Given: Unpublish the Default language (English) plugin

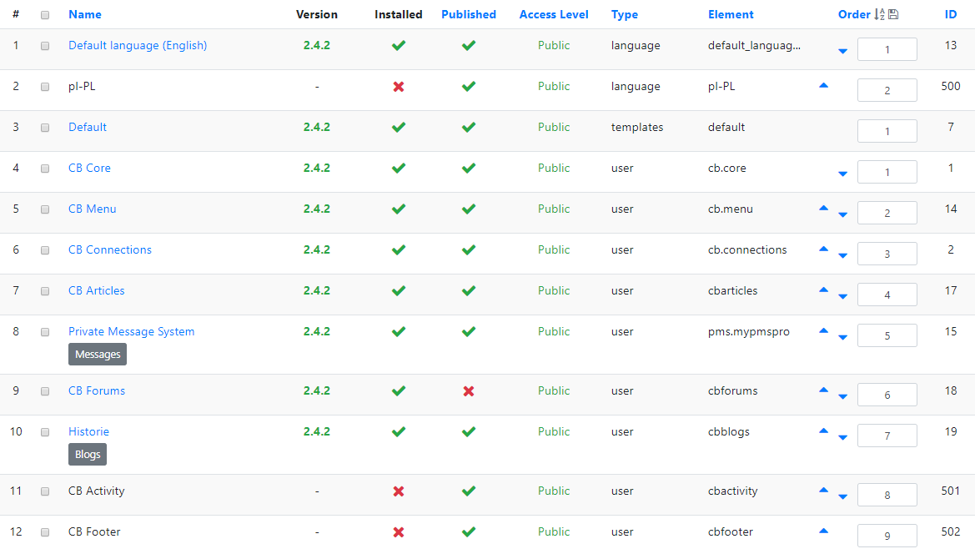Looking at the screenshot, I should [468, 46].
